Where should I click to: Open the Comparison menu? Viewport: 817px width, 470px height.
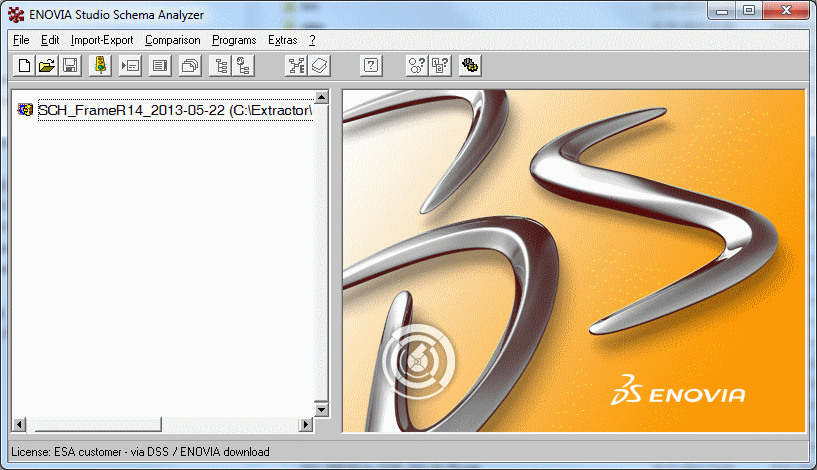tap(172, 40)
